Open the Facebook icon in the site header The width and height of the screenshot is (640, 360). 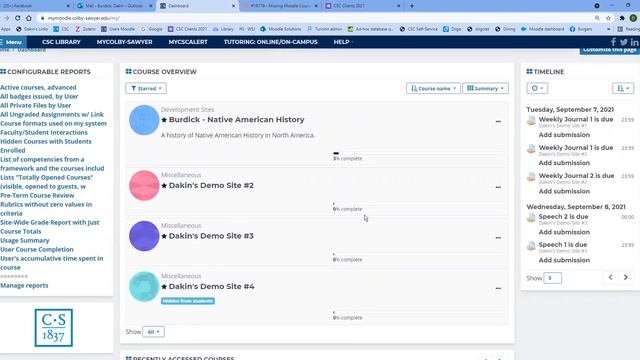pyautogui.click(x=613, y=42)
